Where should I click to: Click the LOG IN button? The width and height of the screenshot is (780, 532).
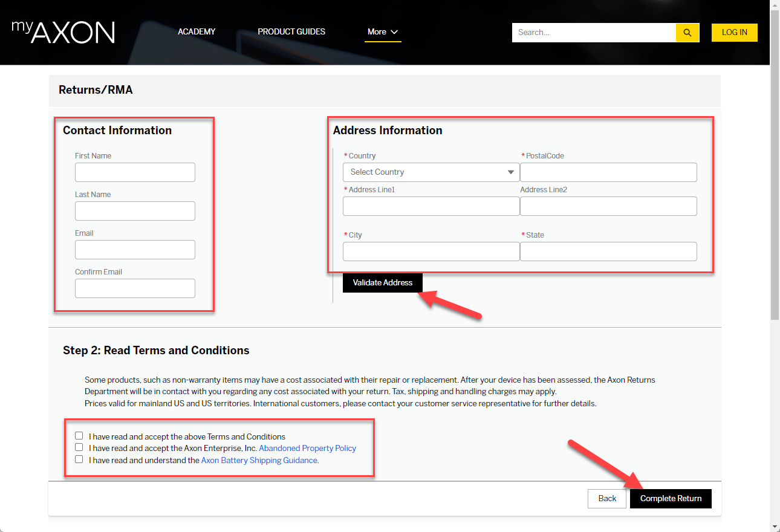pyautogui.click(x=734, y=32)
